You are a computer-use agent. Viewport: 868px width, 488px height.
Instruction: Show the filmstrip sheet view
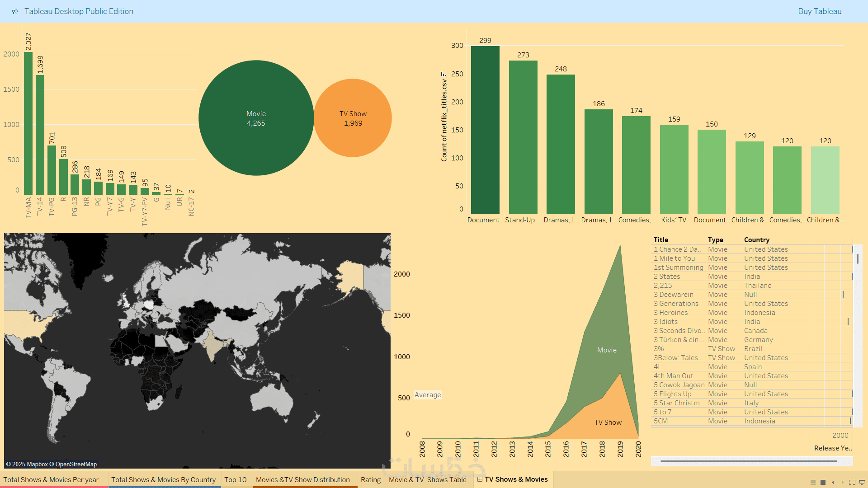(813, 482)
